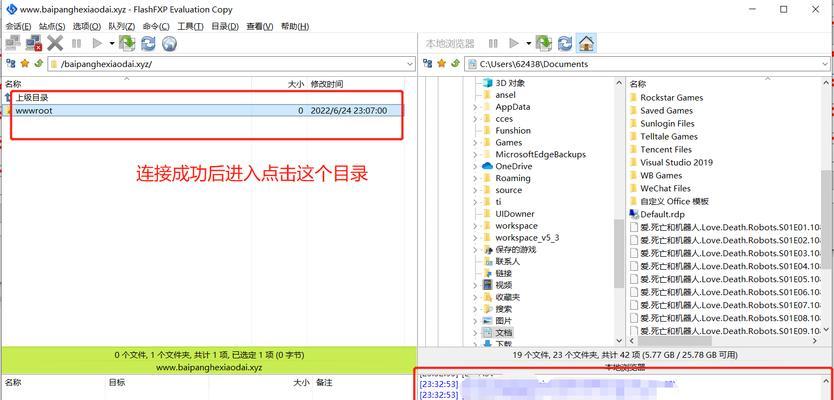Image resolution: width=834 pixels, height=400 pixels.
Task: Click in the remote path input field
Action: [229, 64]
